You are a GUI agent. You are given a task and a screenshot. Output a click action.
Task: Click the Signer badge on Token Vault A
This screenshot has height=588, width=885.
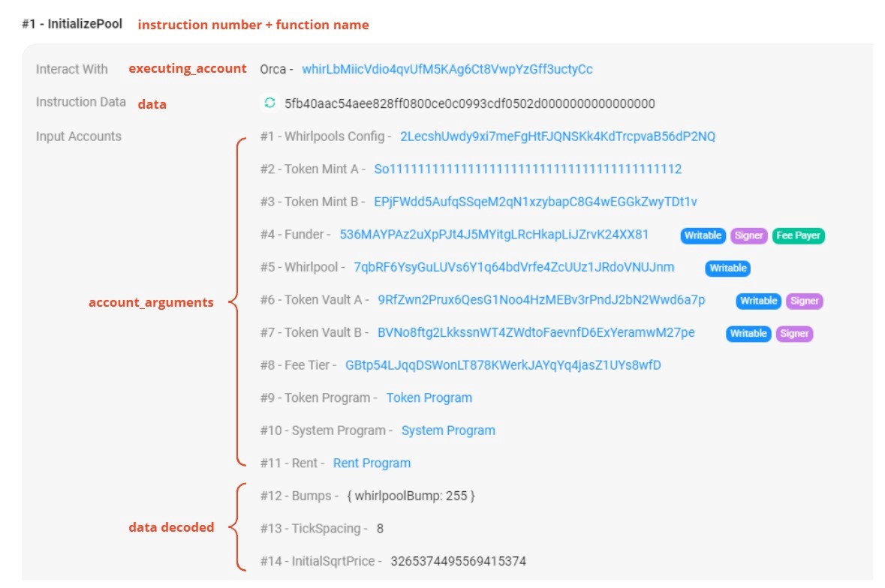(x=804, y=301)
